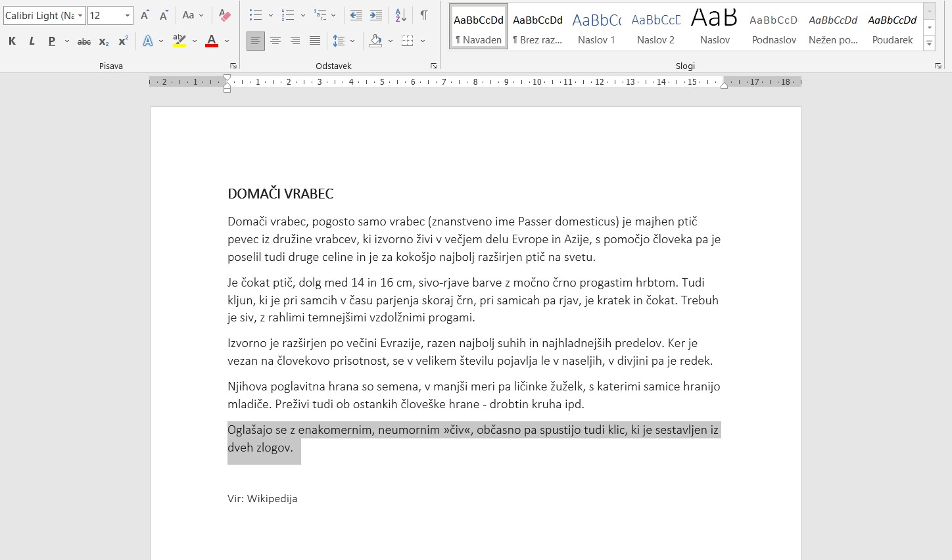
Task: Toggle subscript formatting
Action: click(104, 41)
